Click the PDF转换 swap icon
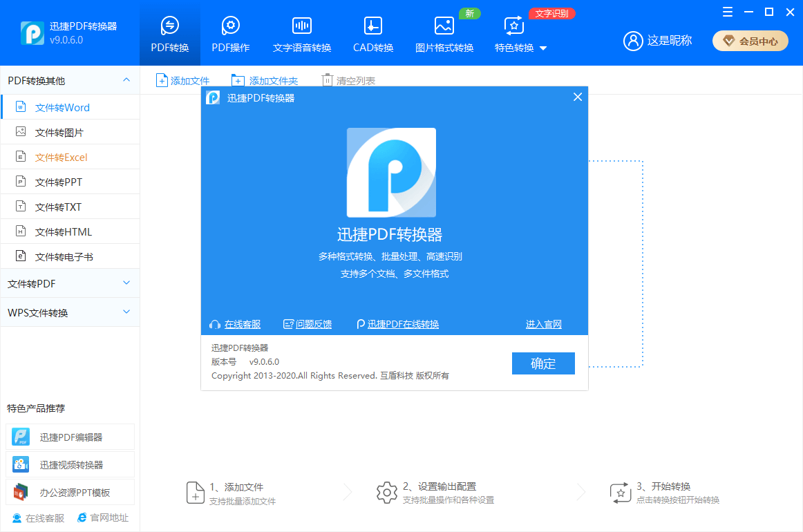Image resolution: width=803 pixels, height=532 pixels. coord(169,25)
